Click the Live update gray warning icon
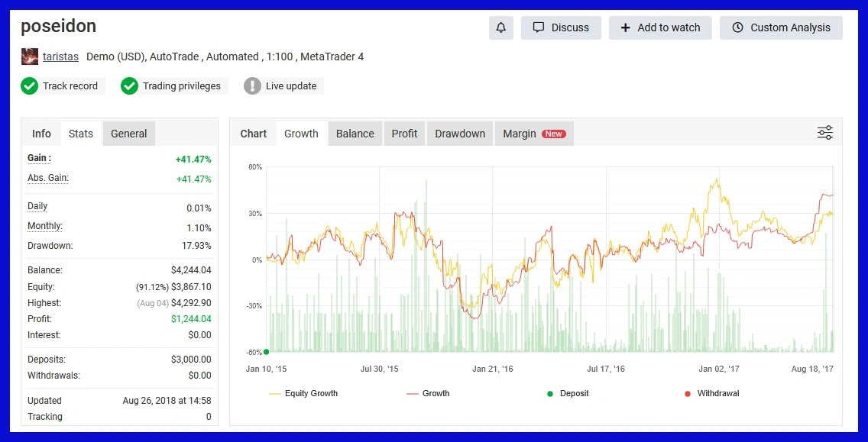The height and width of the screenshot is (442, 868). [253, 86]
